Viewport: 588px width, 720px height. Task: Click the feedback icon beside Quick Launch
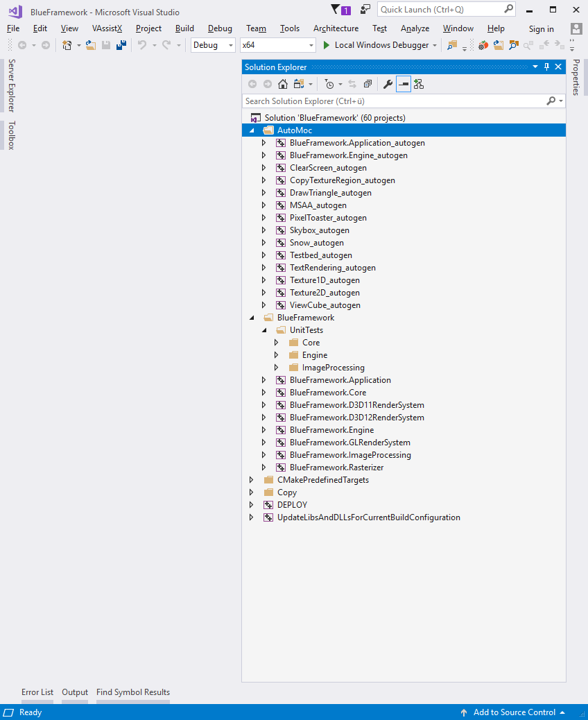(365, 9)
